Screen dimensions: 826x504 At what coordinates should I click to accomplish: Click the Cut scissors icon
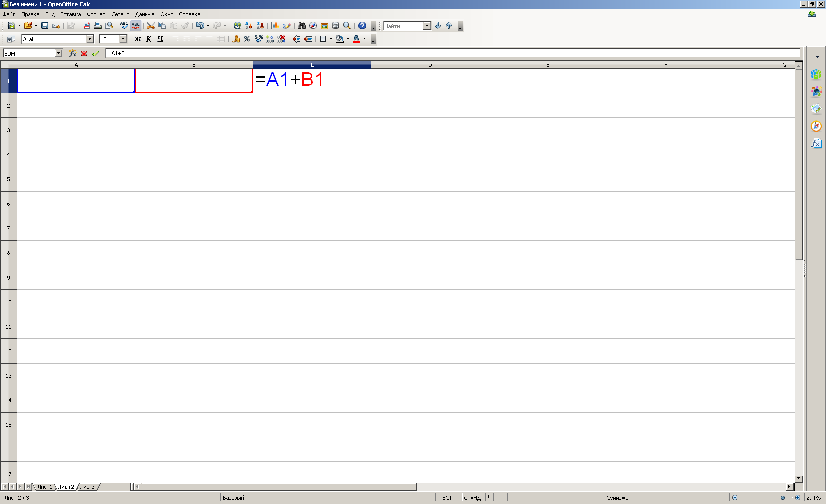tap(151, 26)
